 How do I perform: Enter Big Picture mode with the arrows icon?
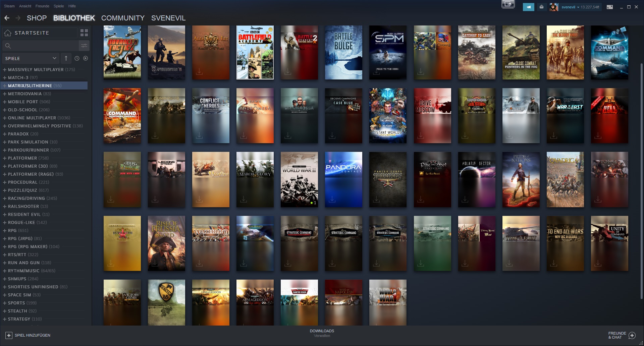point(610,7)
